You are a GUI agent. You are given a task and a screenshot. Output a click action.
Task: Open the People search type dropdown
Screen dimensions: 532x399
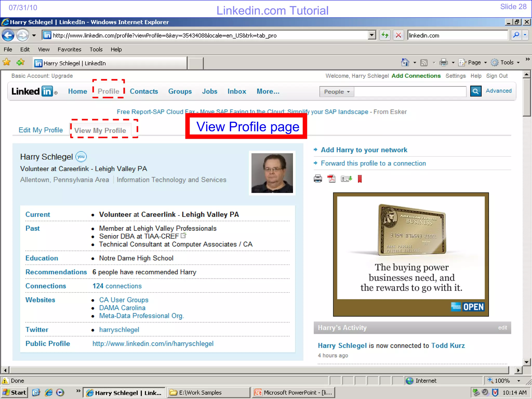337,92
